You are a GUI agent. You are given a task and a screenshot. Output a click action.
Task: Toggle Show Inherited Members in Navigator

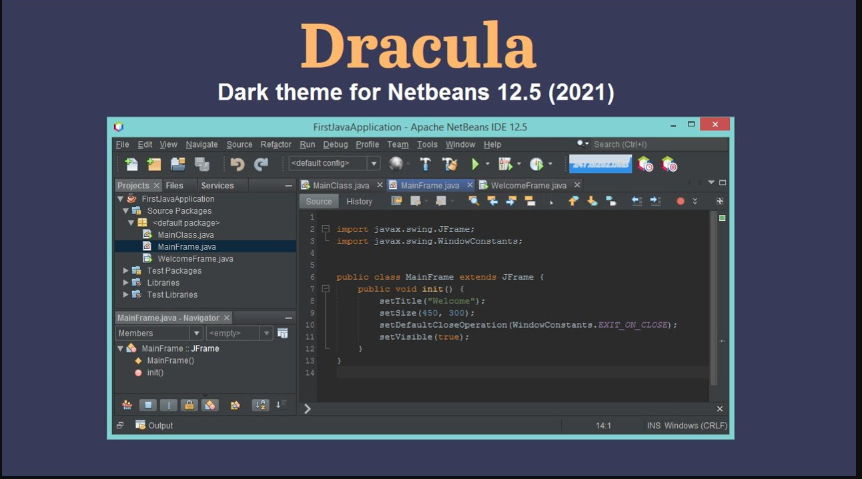127,405
